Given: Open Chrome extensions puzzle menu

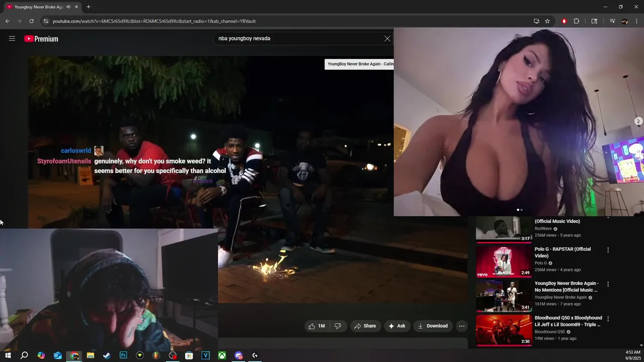Looking at the screenshot, I should coord(577,21).
